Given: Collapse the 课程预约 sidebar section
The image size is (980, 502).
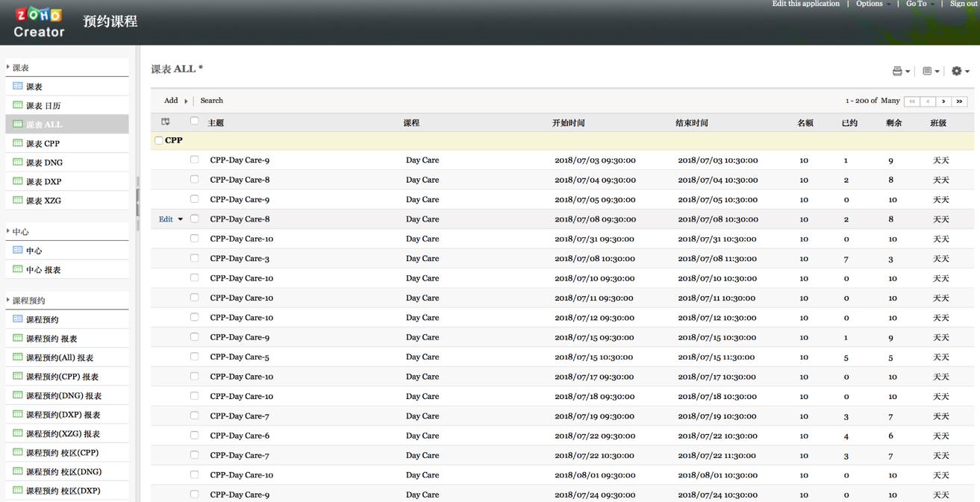Looking at the screenshot, I should point(8,300).
